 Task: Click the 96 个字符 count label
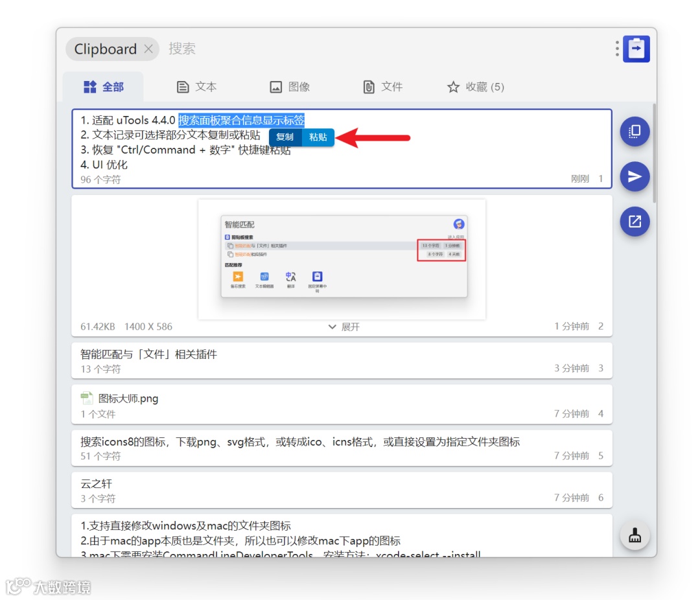(100, 179)
